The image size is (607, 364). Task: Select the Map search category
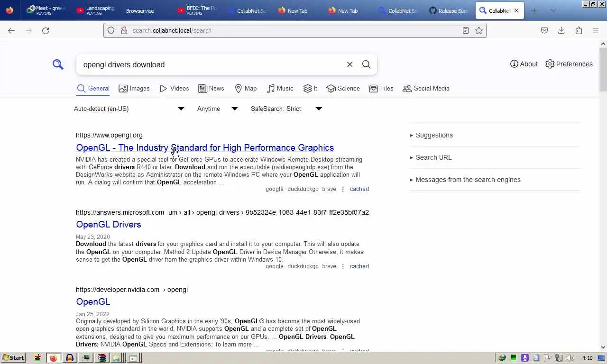[x=246, y=89]
